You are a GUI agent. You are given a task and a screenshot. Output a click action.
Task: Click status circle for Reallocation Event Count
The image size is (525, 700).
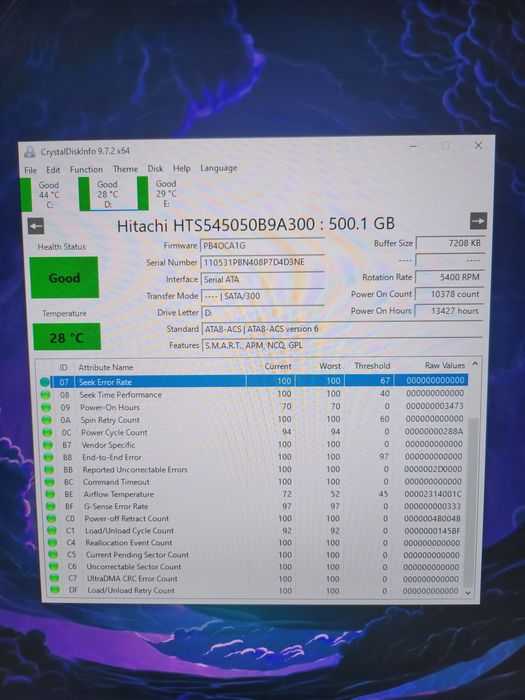[53, 542]
